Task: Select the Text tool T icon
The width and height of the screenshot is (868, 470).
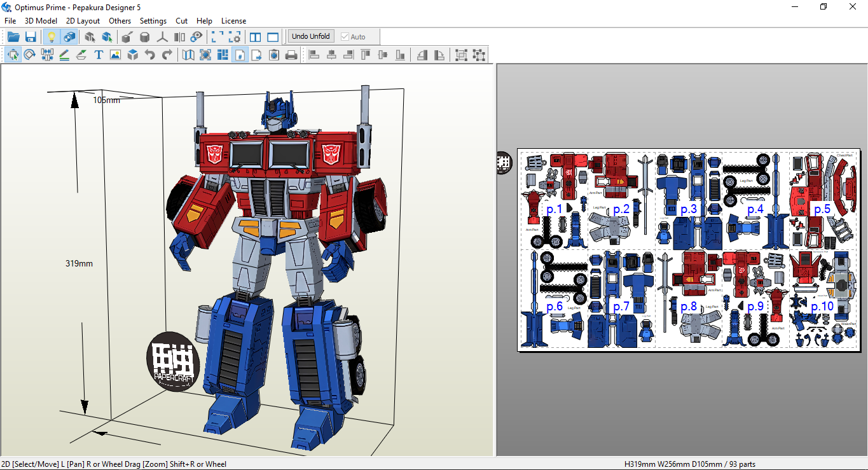Action: 99,55
